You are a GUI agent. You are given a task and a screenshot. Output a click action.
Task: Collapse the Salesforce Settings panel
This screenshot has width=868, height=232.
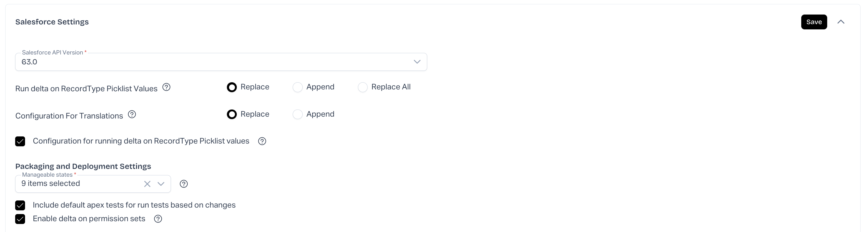(x=841, y=22)
